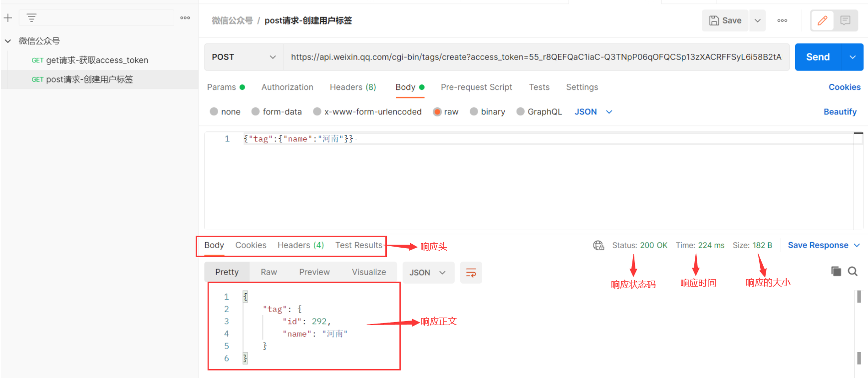This screenshot has width=868, height=378.
Task: Open the response Headers (4) tab
Action: tap(300, 245)
